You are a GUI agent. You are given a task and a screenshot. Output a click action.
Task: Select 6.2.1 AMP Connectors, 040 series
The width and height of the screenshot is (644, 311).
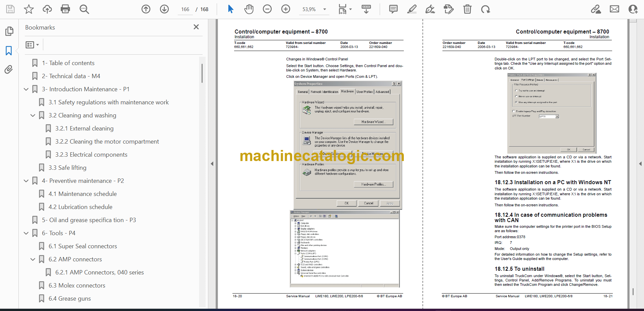click(x=100, y=272)
